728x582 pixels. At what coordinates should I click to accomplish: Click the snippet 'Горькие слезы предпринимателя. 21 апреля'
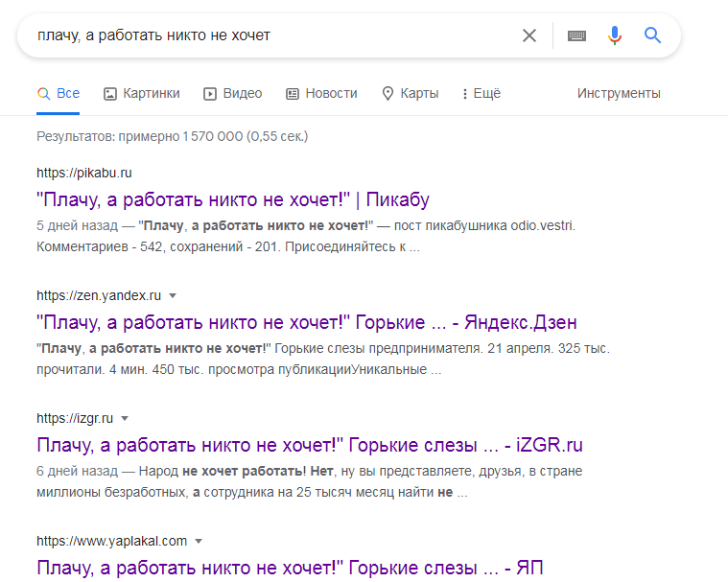tap(413, 348)
